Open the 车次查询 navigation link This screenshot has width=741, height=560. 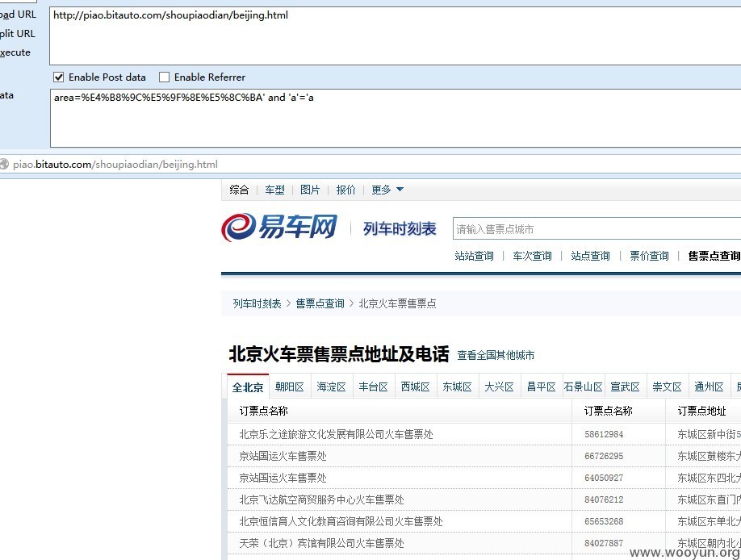[532, 256]
